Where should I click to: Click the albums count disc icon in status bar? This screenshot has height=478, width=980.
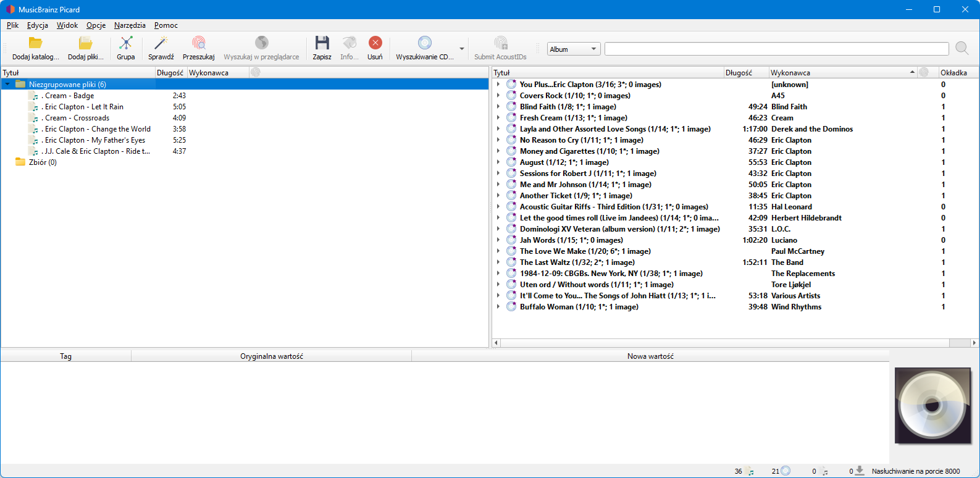coord(785,471)
